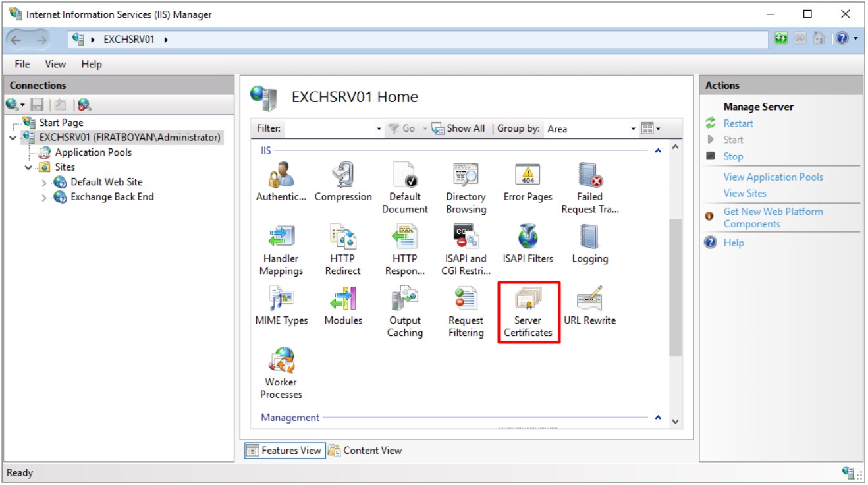Viewport: 868px width, 485px height.
Task: Open ISAPI and CGI Restrictions
Action: (466, 250)
